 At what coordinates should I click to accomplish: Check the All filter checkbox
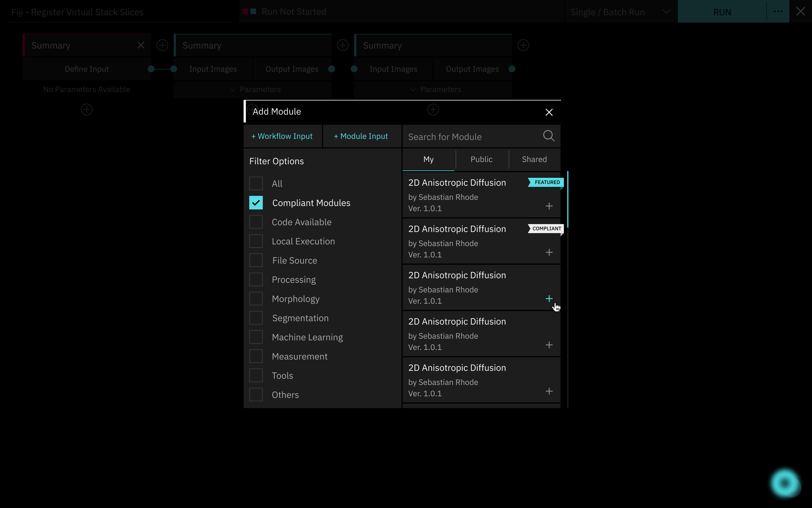[256, 183]
